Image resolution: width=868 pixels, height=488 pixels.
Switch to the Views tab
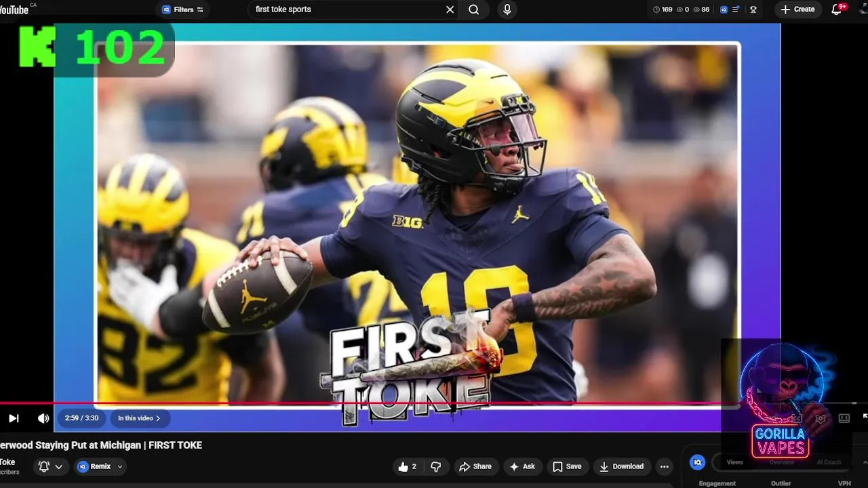pos(735,462)
